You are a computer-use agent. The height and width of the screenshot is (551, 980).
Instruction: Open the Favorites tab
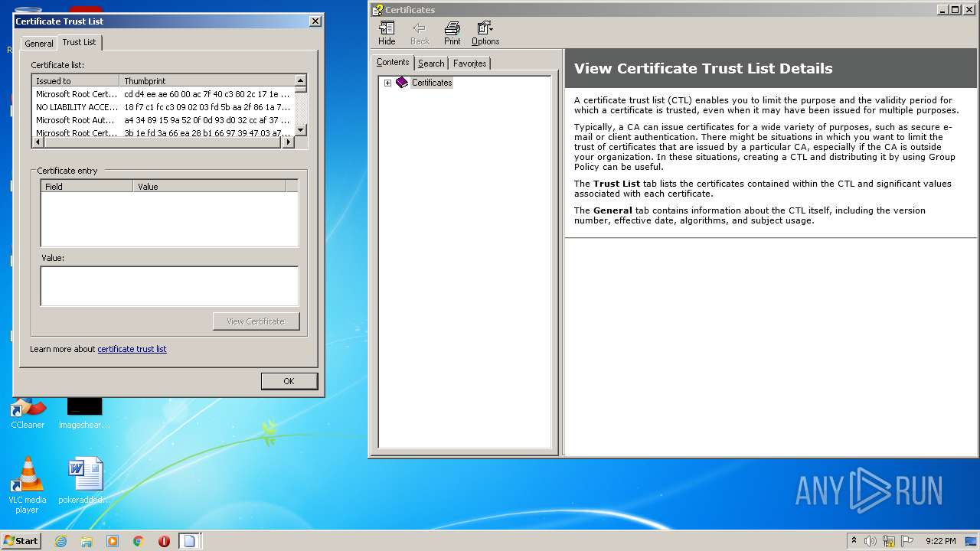tap(469, 64)
